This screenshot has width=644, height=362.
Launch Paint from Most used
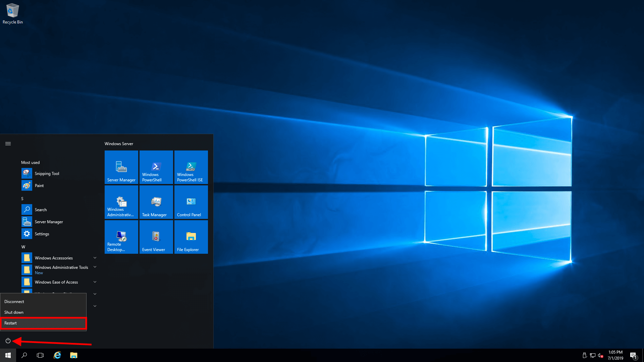click(x=59, y=186)
